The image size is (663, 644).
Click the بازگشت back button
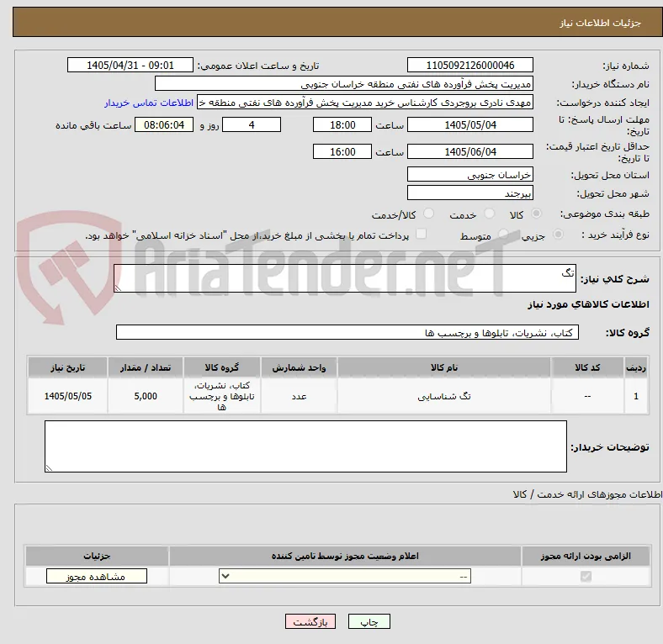click(x=310, y=621)
